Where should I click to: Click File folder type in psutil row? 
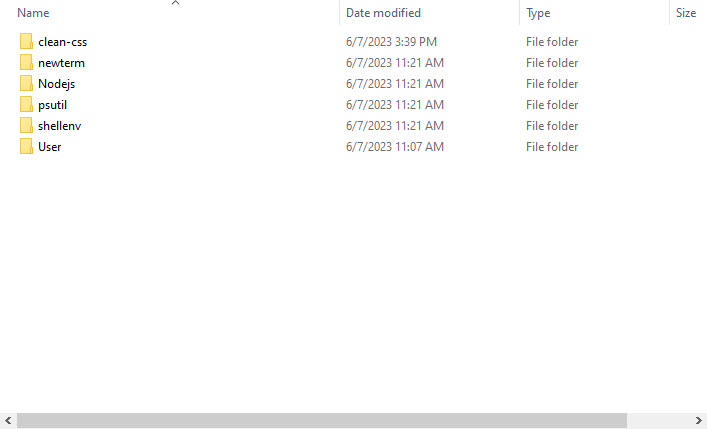point(552,105)
